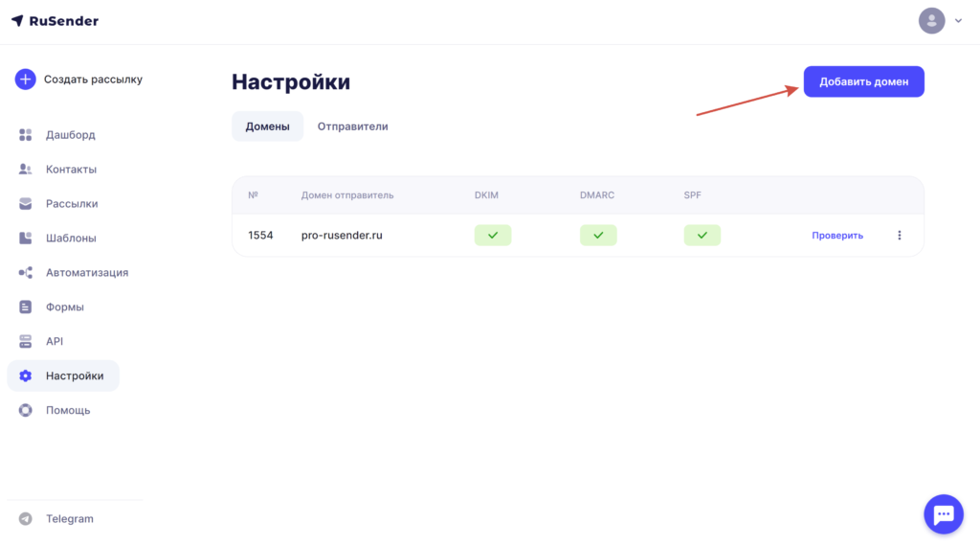Click the Настройки page heading

point(291,82)
